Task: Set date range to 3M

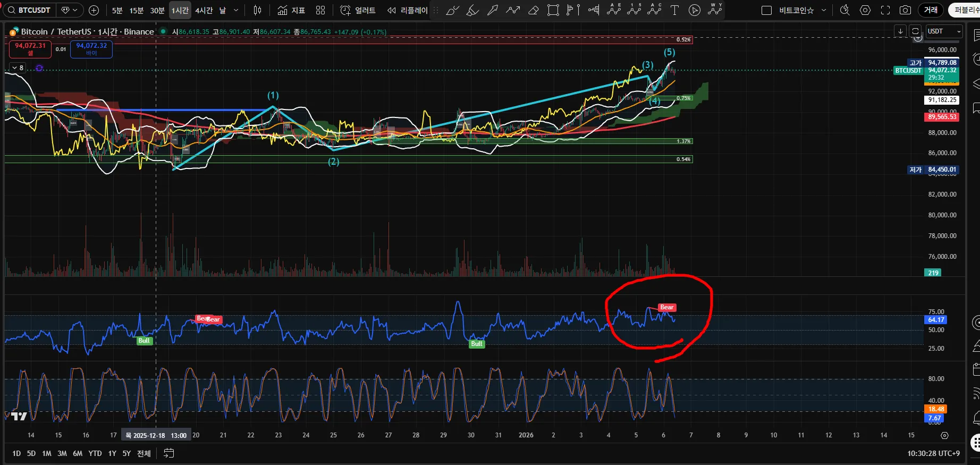Action: tap(62, 453)
